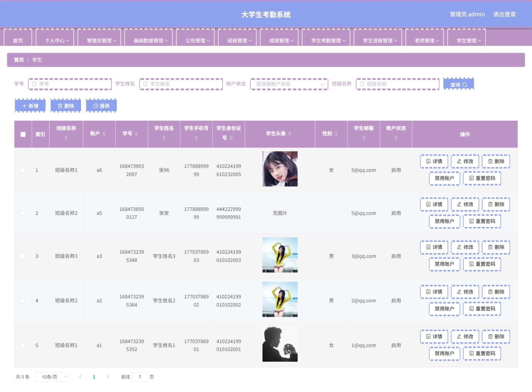This screenshot has height=392, width=532.
Task: Click 修改 for student 张安
Action: point(465,204)
